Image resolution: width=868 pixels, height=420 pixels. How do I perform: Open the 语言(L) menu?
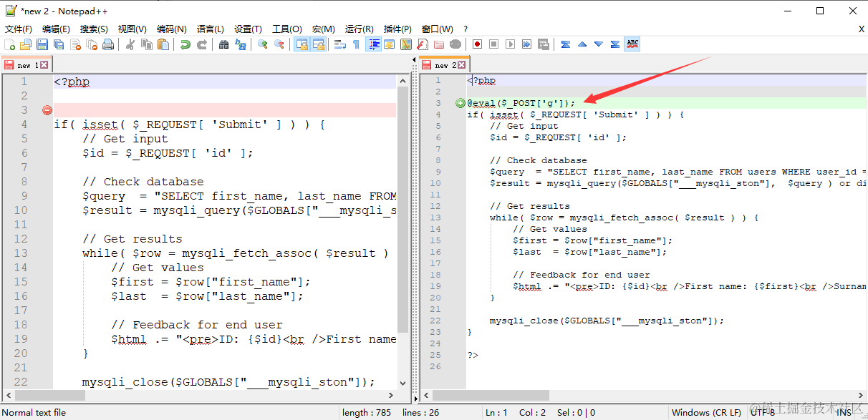(211, 29)
